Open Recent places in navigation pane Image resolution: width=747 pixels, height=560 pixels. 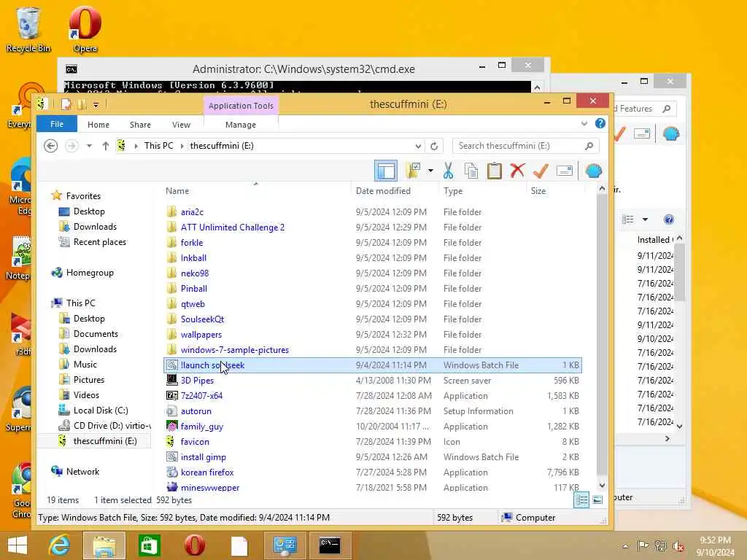[x=99, y=242]
